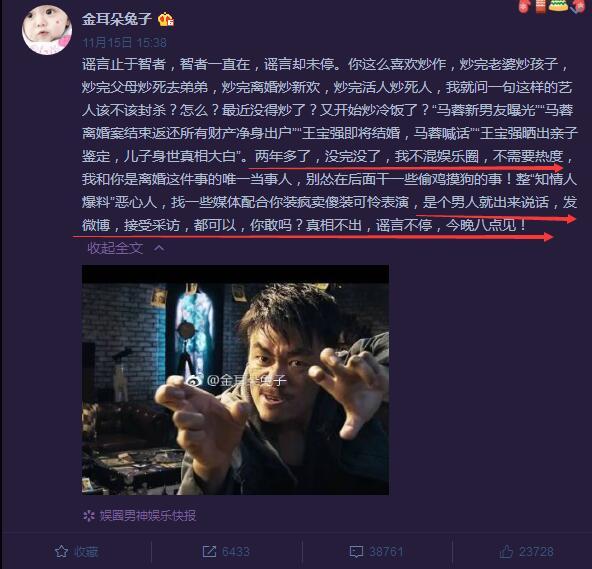This screenshot has height=569, width=592.
Task: Open the post timestamp 11月15日 15:38
Action: click(x=125, y=42)
